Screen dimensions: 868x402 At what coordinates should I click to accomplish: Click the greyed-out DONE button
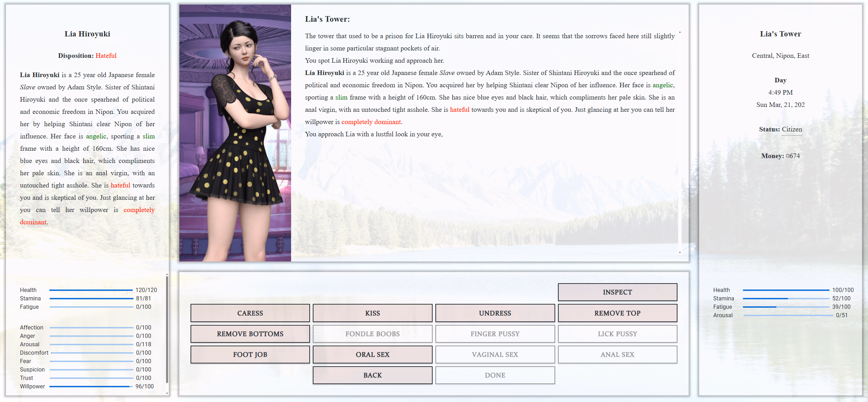point(495,375)
